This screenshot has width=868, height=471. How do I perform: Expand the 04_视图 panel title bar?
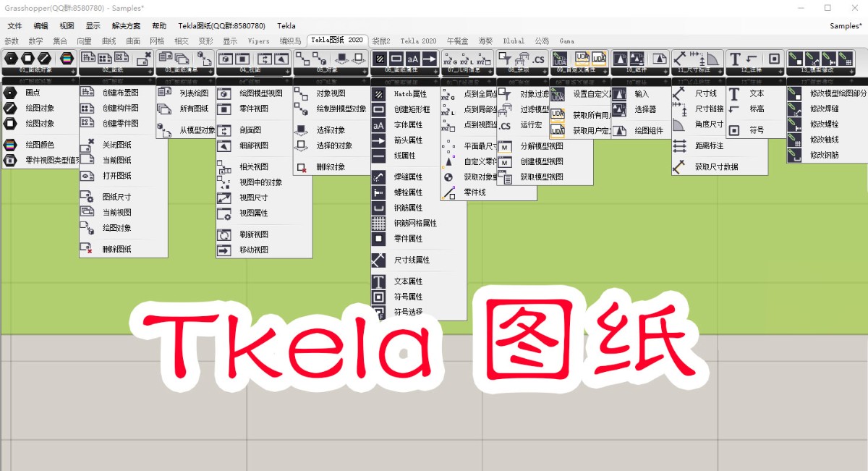[253, 71]
